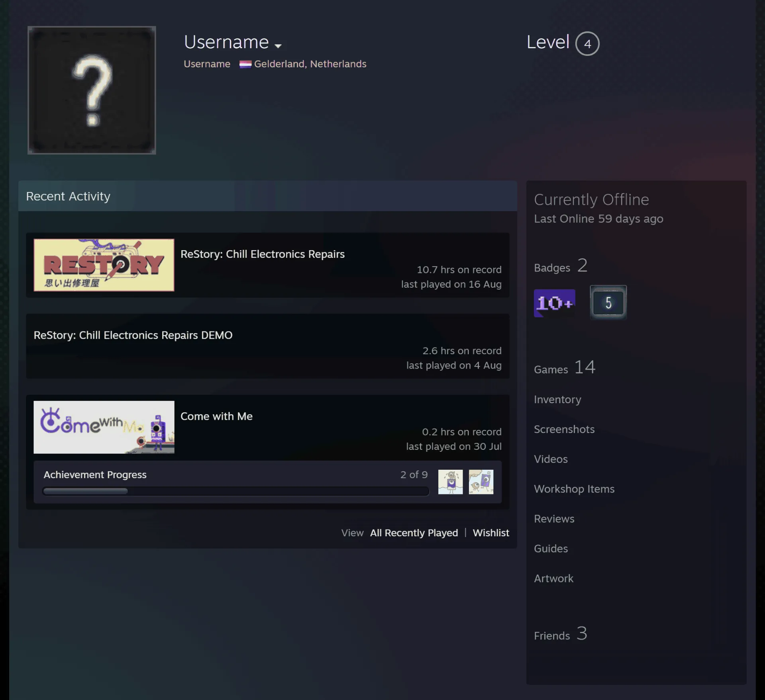Image resolution: width=765 pixels, height=700 pixels.
Task: View second Come with Me achievement icon
Action: point(481,482)
